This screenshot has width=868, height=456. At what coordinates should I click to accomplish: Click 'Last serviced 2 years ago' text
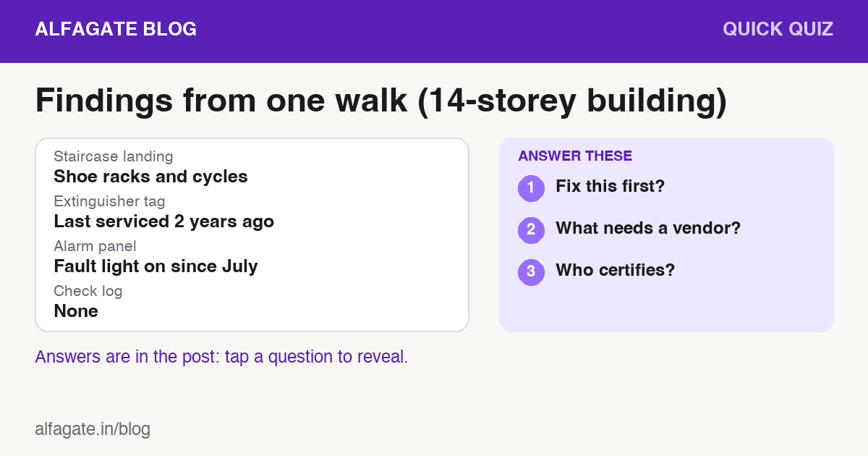(163, 221)
